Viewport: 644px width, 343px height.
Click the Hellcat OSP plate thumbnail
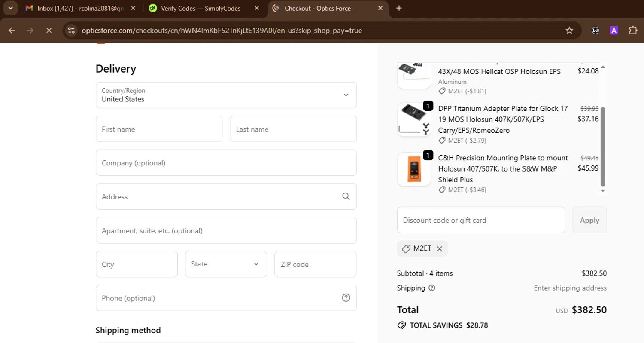414,75
